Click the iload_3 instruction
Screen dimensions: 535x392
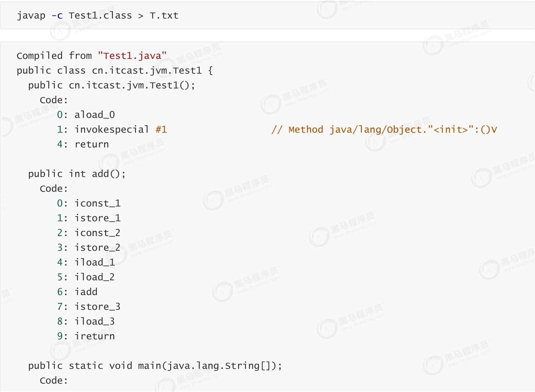(x=95, y=321)
